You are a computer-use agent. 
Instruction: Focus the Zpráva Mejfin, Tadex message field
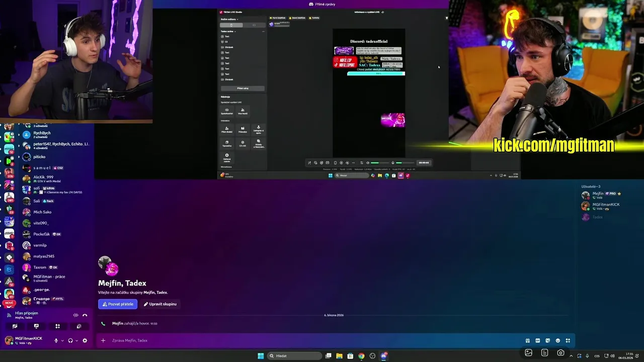click(x=312, y=340)
